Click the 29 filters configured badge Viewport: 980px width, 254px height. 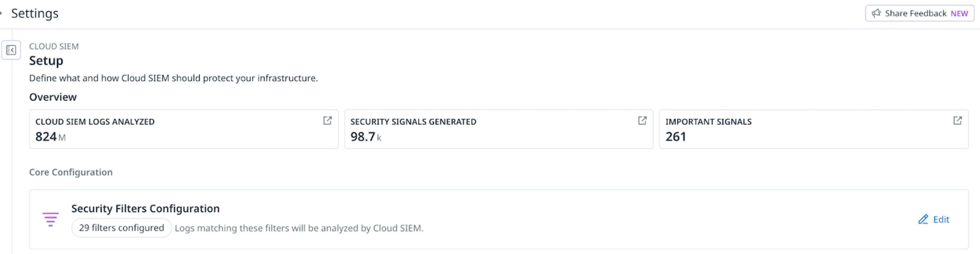pos(121,228)
